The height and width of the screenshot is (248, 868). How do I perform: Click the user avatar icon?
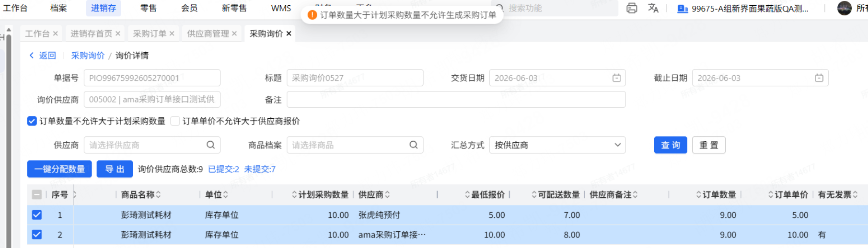(844, 8)
